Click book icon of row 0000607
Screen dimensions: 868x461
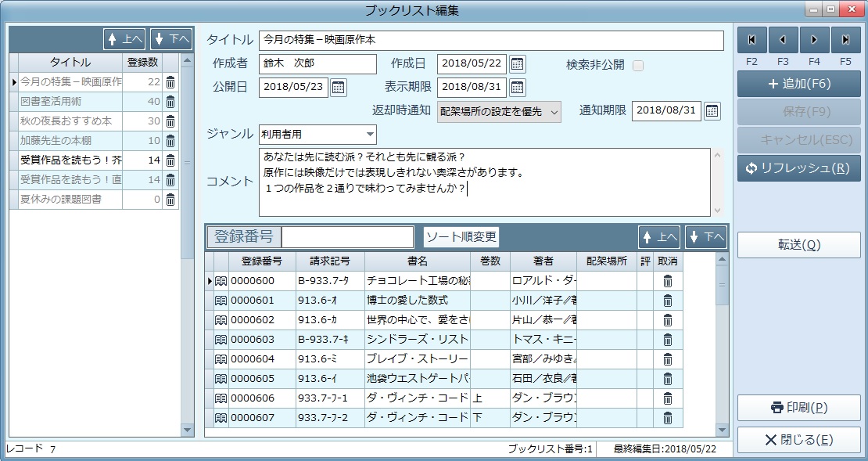click(x=221, y=418)
